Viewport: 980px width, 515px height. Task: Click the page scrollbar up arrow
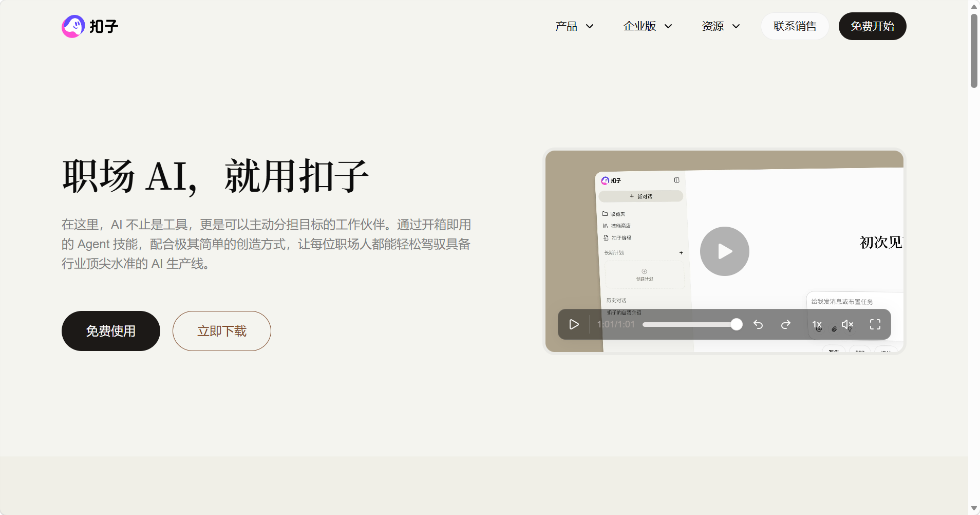pos(974,7)
